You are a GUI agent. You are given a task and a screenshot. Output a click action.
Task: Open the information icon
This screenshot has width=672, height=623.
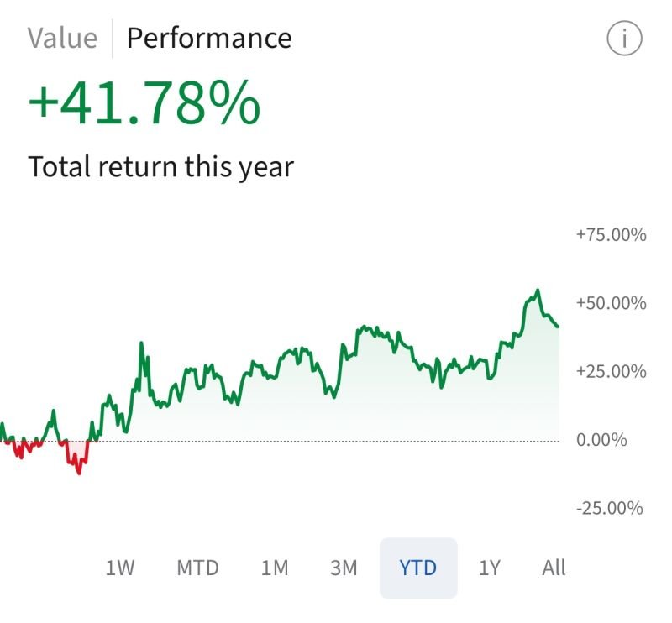(x=622, y=37)
